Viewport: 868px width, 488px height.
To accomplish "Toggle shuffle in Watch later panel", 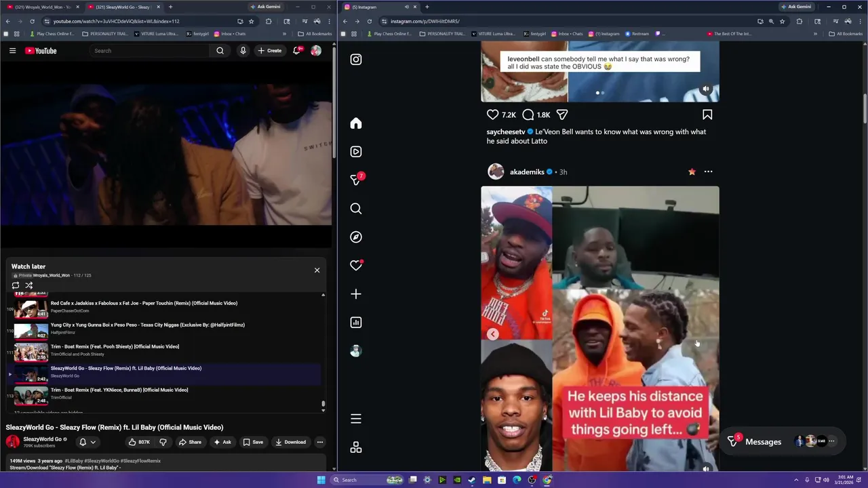I will pyautogui.click(x=29, y=285).
